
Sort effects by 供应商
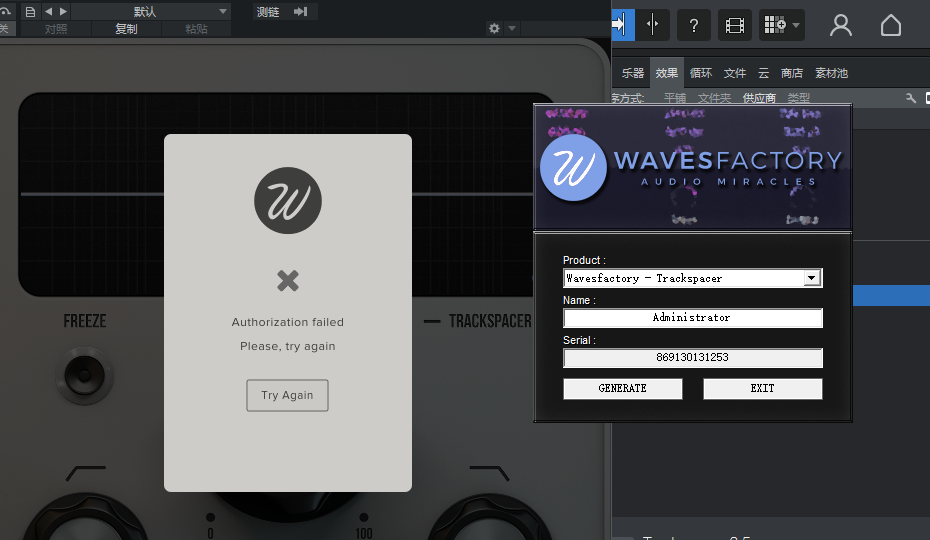[x=759, y=98]
